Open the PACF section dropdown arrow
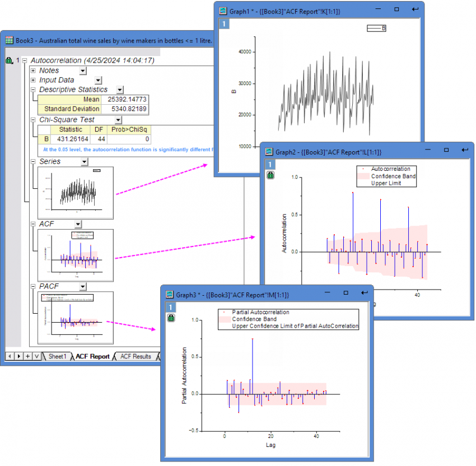 click(83, 287)
